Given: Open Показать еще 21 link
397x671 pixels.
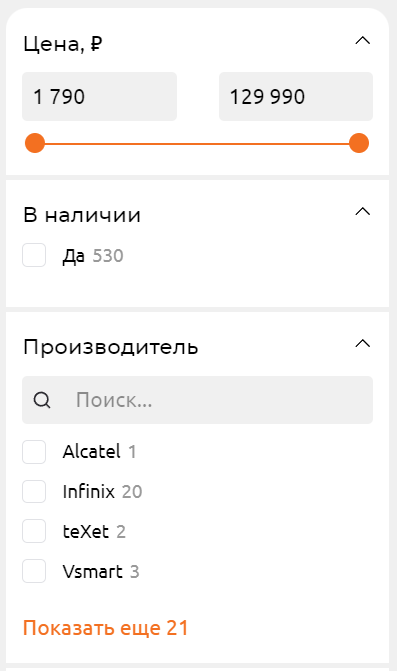Looking at the screenshot, I should click(x=106, y=628).
